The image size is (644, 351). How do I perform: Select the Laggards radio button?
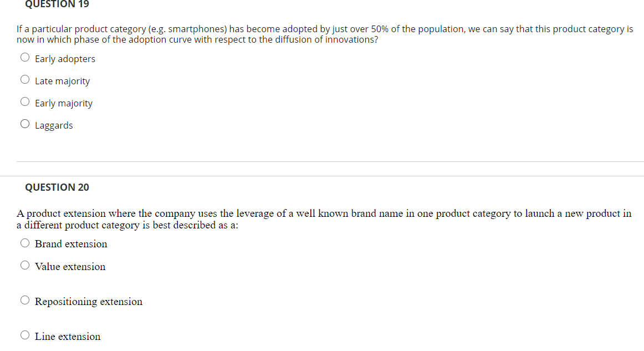[25, 123]
